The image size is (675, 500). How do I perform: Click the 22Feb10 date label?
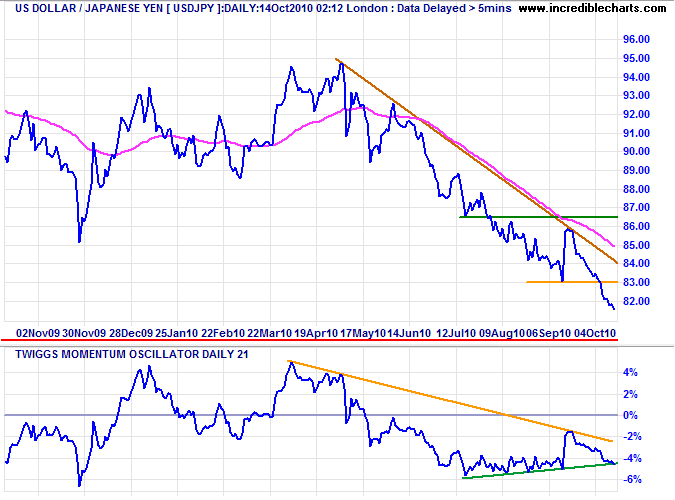223,333
